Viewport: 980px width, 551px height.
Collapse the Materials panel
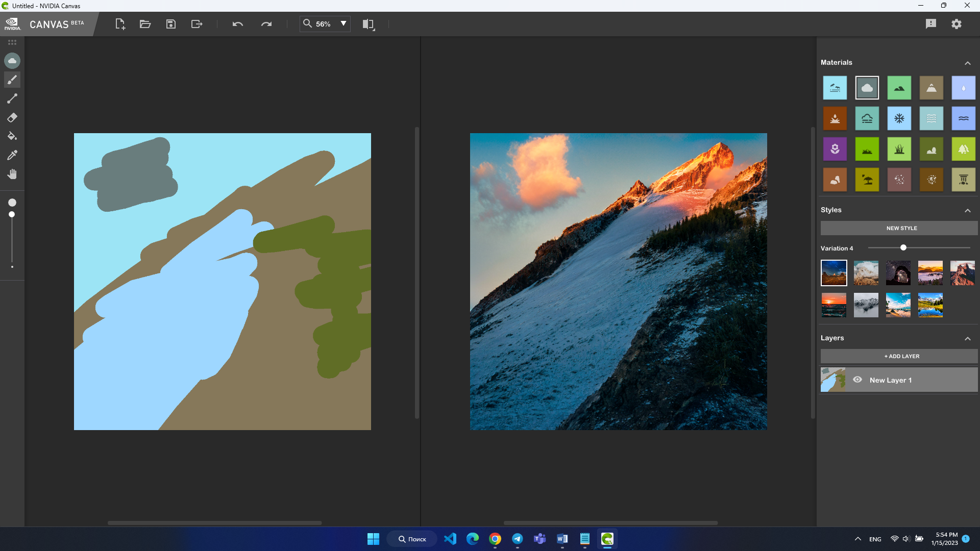point(968,63)
